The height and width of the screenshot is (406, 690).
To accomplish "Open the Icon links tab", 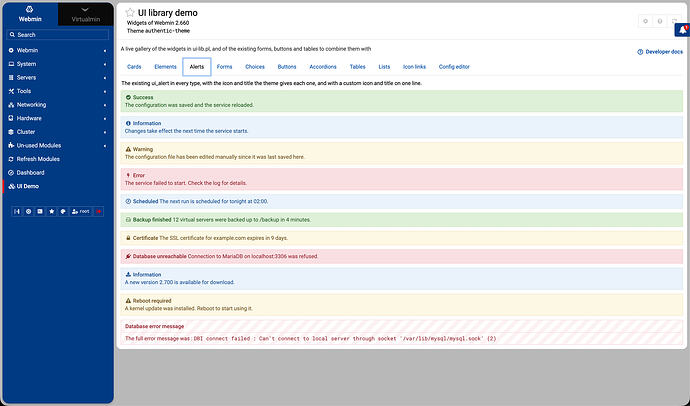I will click(415, 67).
